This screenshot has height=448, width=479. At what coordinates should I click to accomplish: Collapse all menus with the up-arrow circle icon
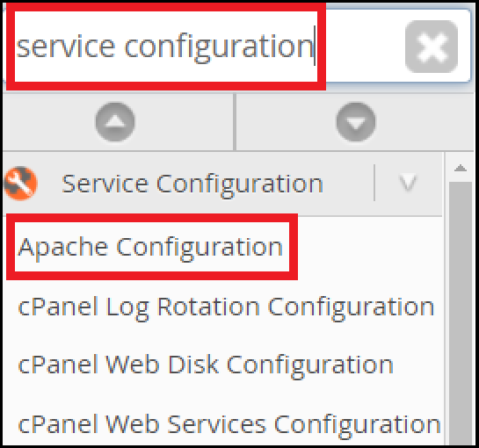[x=115, y=122]
